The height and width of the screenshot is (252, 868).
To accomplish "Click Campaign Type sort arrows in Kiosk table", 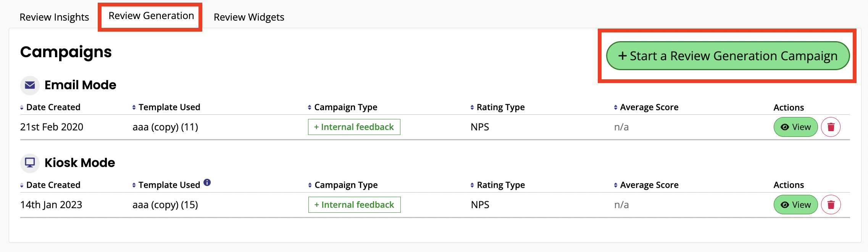I will pos(309,185).
